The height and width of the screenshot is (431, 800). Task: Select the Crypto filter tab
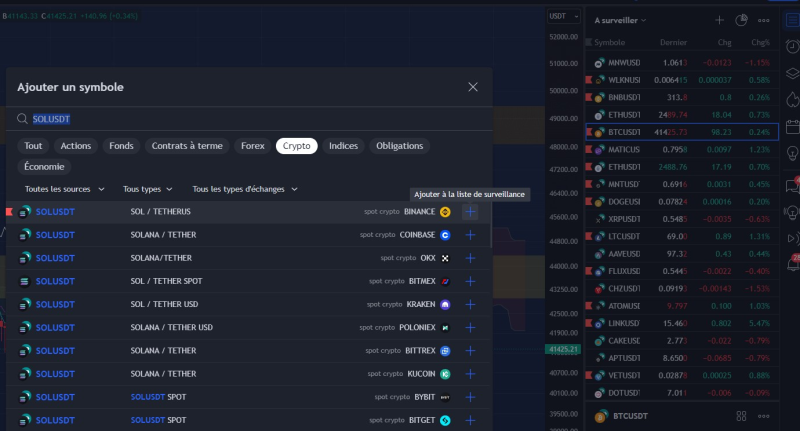pos(296,146)
